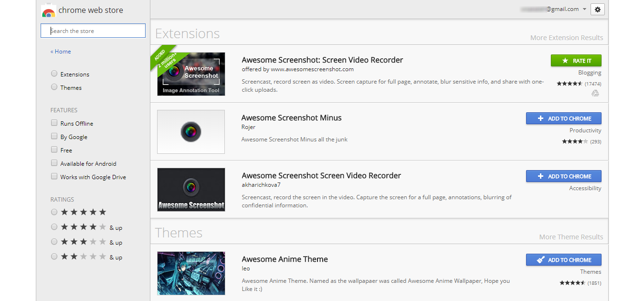Open the Awesome Anime Theme thumbnail
The width and height of the screenshot is (644, 301).
pyautogui.click(x=191, y=273)
